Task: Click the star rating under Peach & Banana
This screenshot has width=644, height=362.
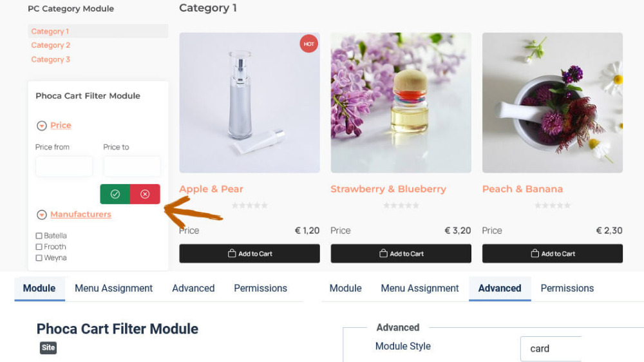Action: point(552,205)
